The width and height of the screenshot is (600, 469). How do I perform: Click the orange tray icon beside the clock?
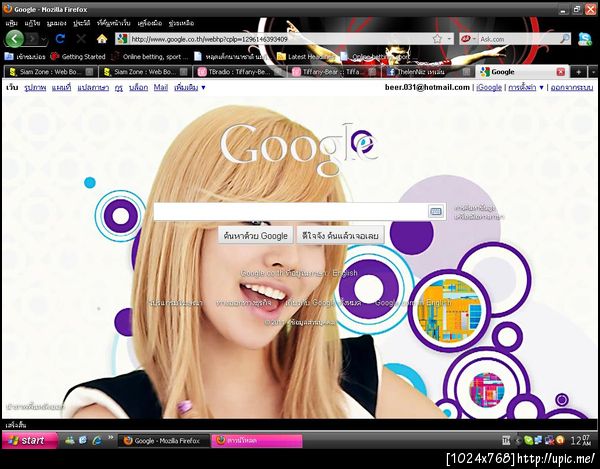pos(561,440)
